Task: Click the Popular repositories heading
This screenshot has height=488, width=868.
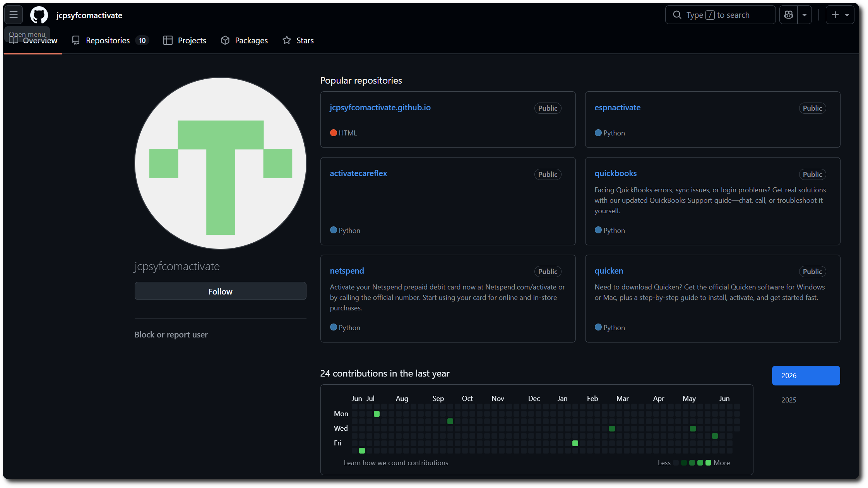Action: (361, 80)
